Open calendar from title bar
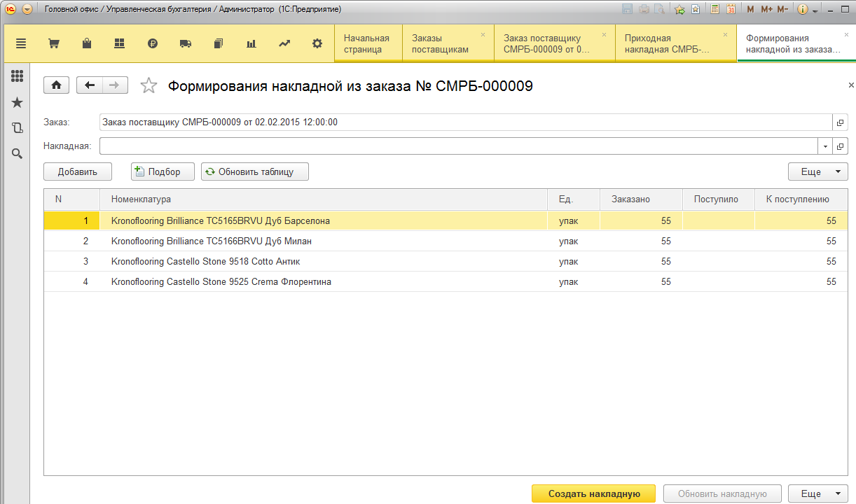856x504 pixels. pos(731,9)
